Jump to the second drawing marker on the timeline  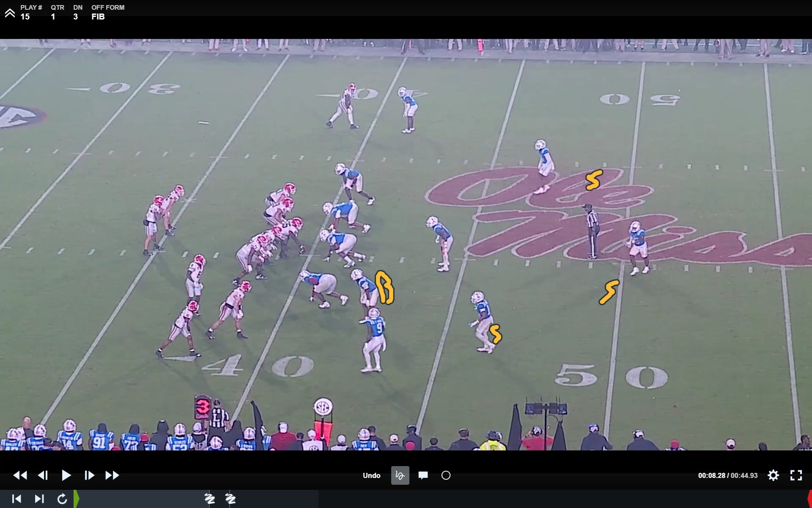[x=230, y=499]
